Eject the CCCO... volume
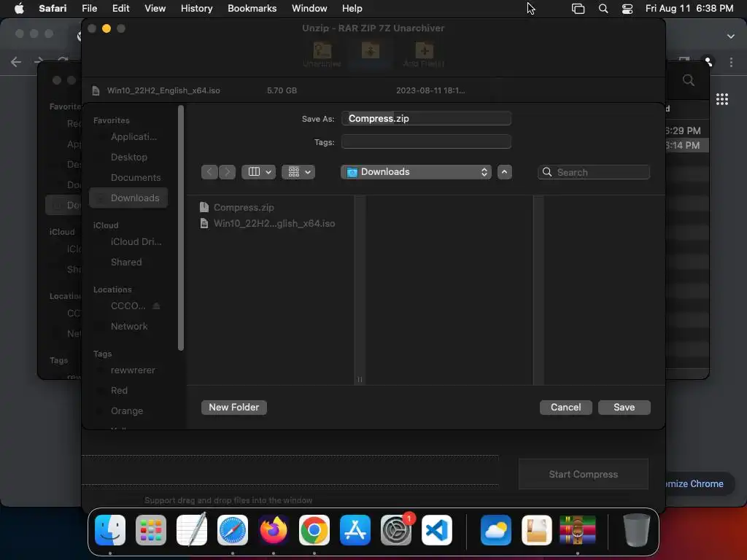Image resolution: width=747 pixels, height=560 pixels. coord(156,306)
